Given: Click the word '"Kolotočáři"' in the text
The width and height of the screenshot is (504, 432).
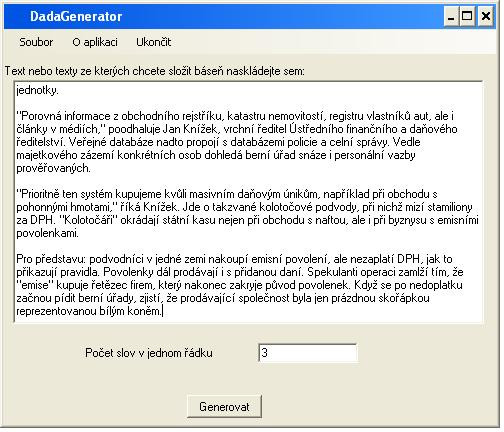Looking at the screenshot, I should coord(88,220).
